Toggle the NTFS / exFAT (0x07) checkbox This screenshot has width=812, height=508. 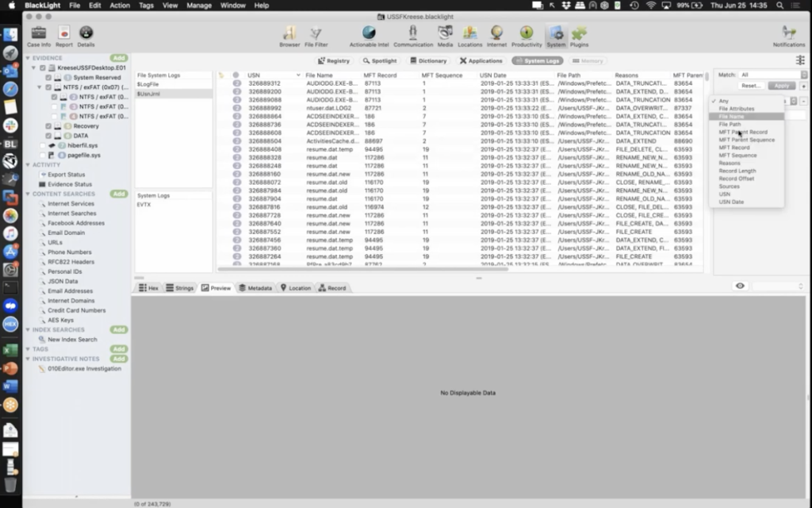click(48, 87)
